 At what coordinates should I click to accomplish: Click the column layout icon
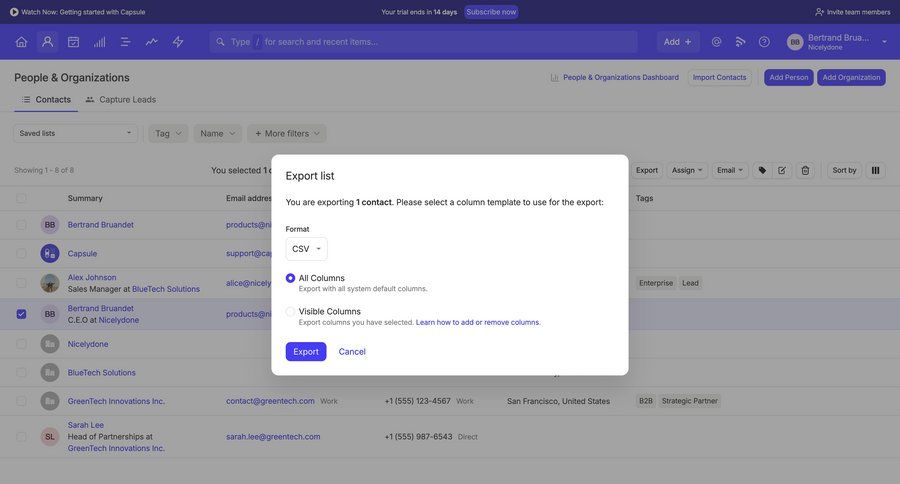[875, 170]
